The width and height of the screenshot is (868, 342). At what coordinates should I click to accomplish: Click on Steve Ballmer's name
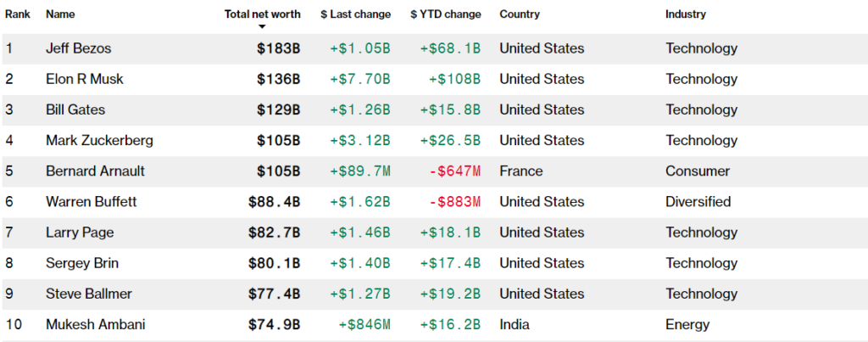click(x=88, y=293)
